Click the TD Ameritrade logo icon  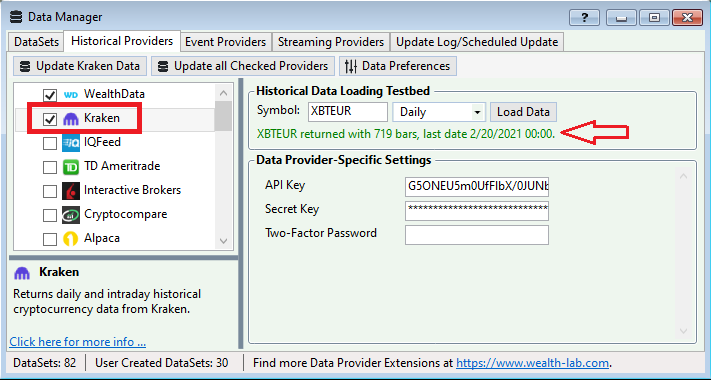click(71, 166)
